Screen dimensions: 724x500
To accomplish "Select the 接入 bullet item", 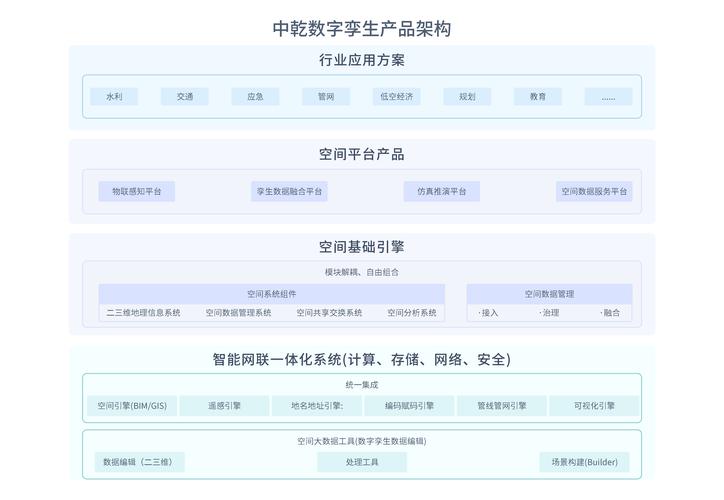I will coord(489,313).
